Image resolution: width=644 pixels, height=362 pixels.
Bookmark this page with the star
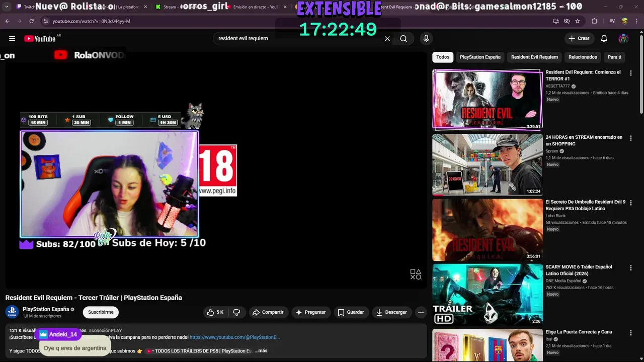(578, 21)
